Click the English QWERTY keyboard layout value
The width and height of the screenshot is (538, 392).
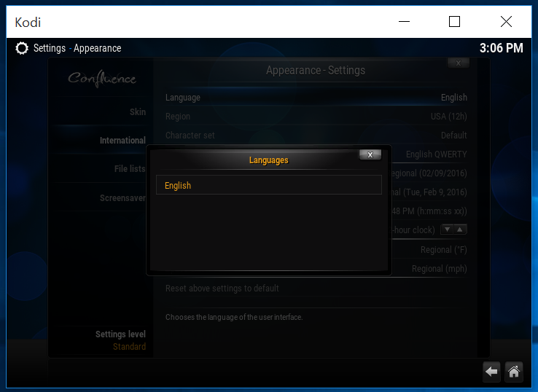(x=436, y=154)
